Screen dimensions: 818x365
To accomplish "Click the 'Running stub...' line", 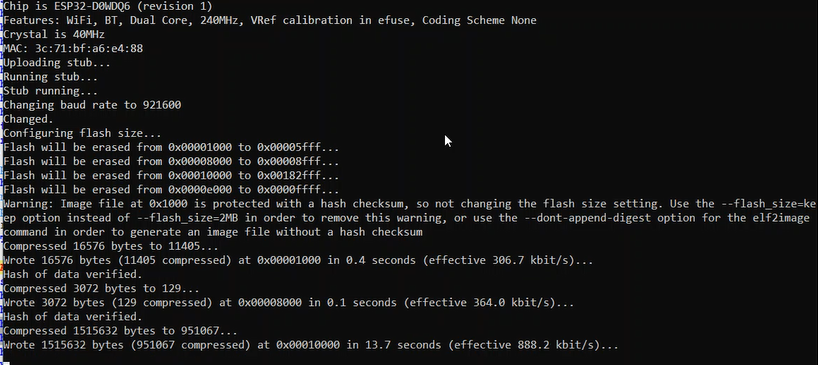I will coord(51,77).
